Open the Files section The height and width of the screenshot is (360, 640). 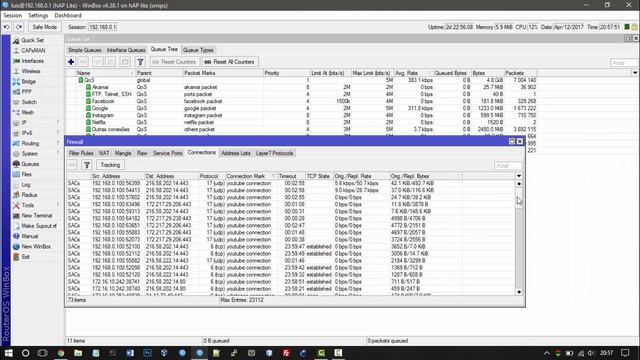point(26,174)
